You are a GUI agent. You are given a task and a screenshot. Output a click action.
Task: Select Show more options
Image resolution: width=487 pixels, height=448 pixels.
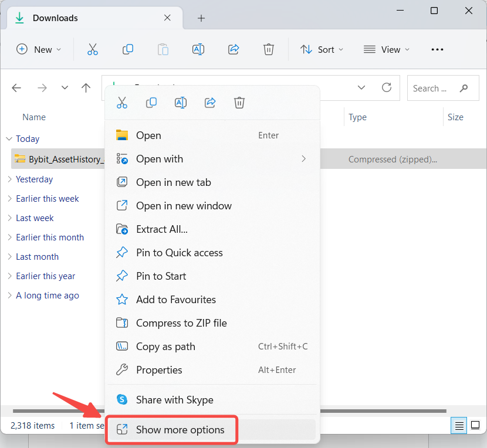(180, 430)
